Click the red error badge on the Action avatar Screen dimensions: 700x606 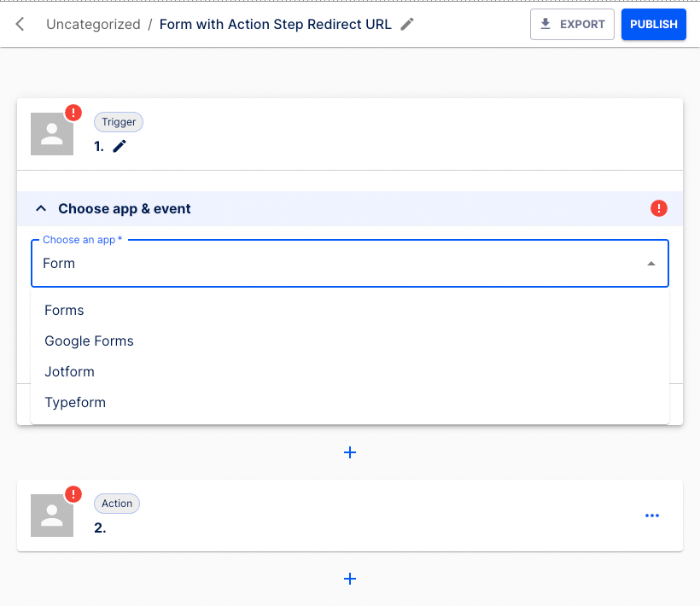point(73,492)
